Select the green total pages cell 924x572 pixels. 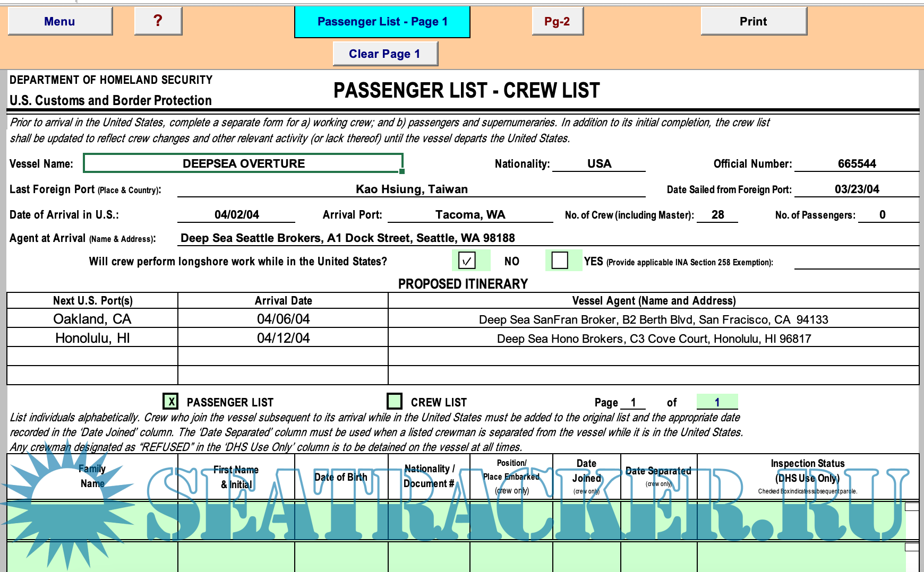click(716, 402)
